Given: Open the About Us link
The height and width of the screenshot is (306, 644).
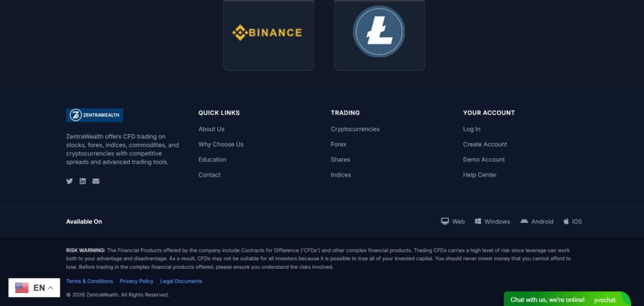Looking at the screenshot, I should coord(211,129).
